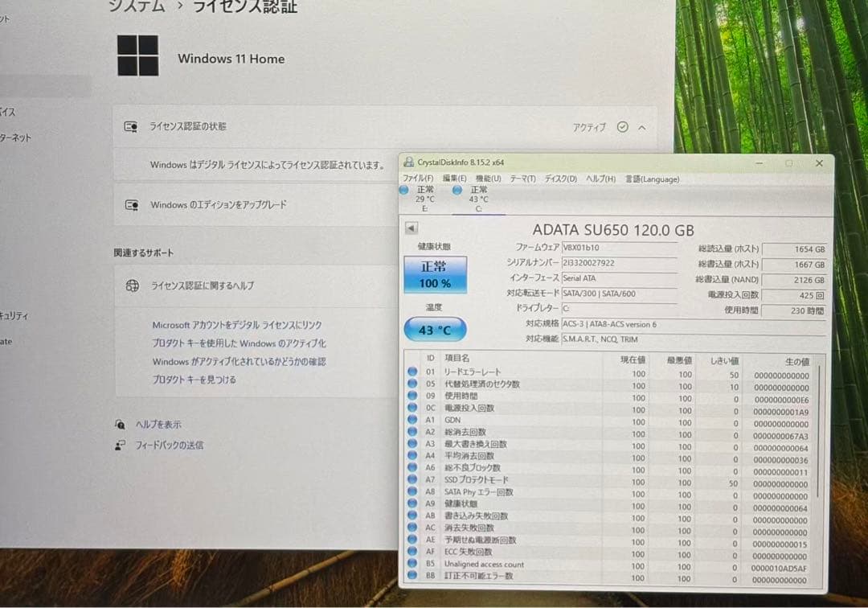Open the ディスク(D) menu

coord(560,179)
